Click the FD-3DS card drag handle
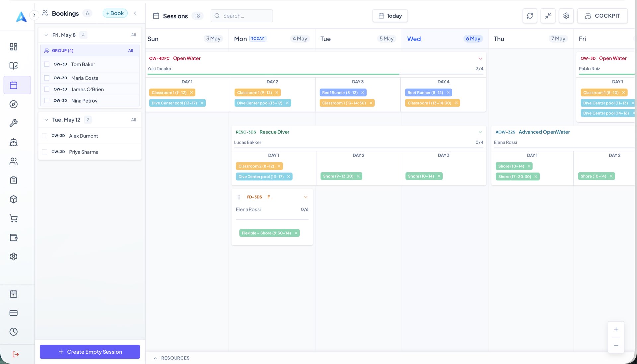637x364 pixels. pos(239,197)
